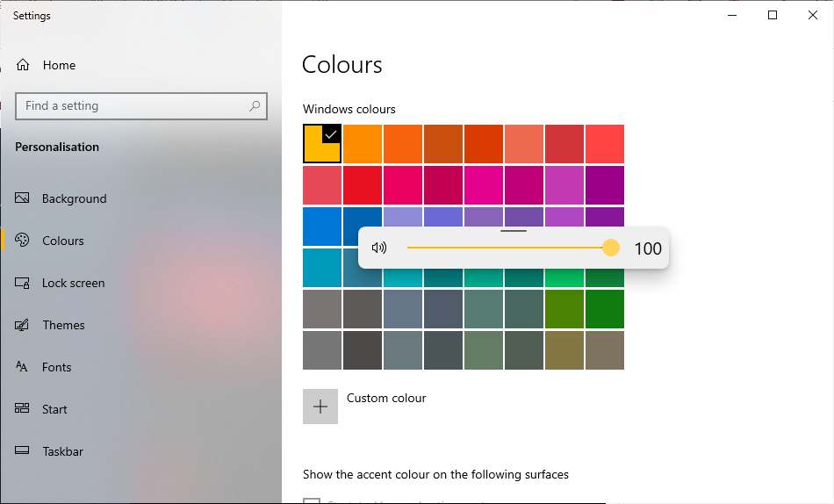Choose the olive green swatch in row five
Image resolution: width=834 pixels, height=504 pixels.
(564, 309)
